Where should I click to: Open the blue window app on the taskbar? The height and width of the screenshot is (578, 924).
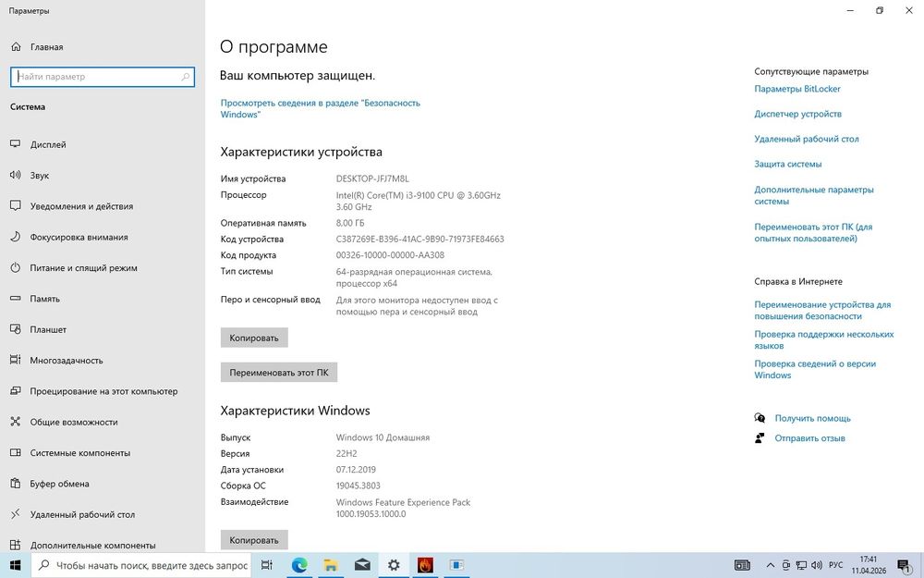pyautogui.click(x=456, y=565)
